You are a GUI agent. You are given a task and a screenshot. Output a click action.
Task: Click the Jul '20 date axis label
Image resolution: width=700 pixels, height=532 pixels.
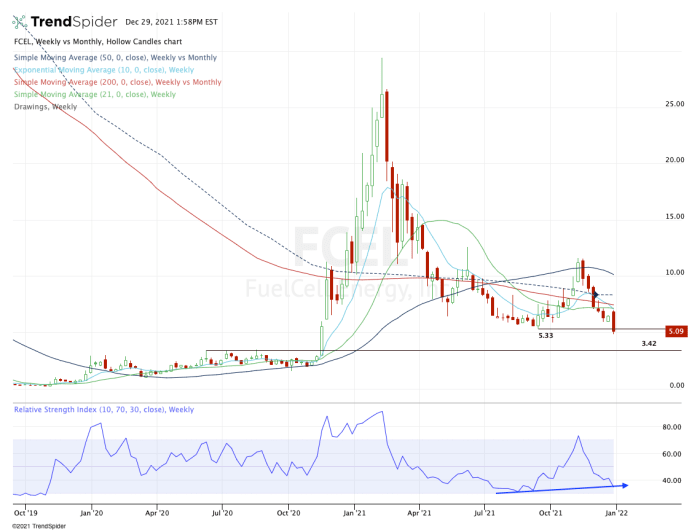click(x=222, y=513)
